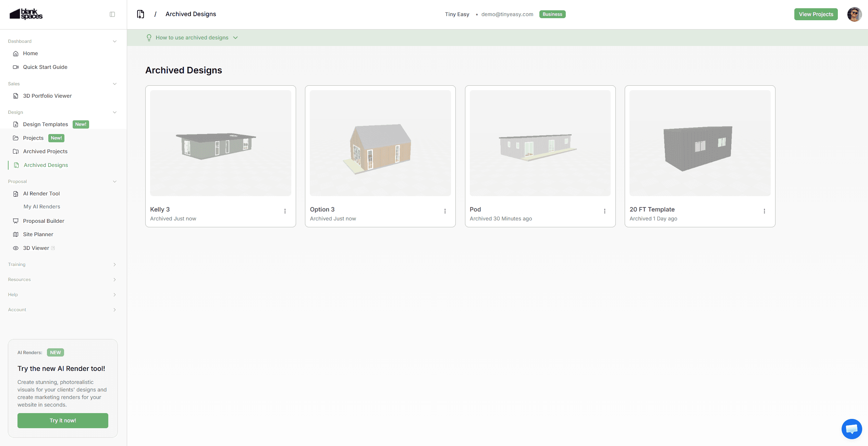This screenshot has width=868, height=446.
Task: Open the Site Planner page
Action: pyautogui.click(x=38, y=234)
